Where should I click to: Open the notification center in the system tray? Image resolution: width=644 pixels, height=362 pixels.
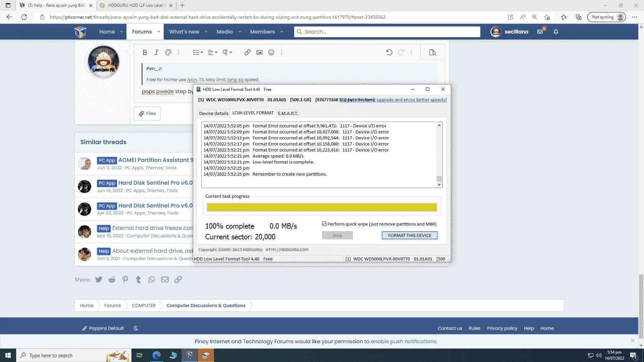pos(633,356)
